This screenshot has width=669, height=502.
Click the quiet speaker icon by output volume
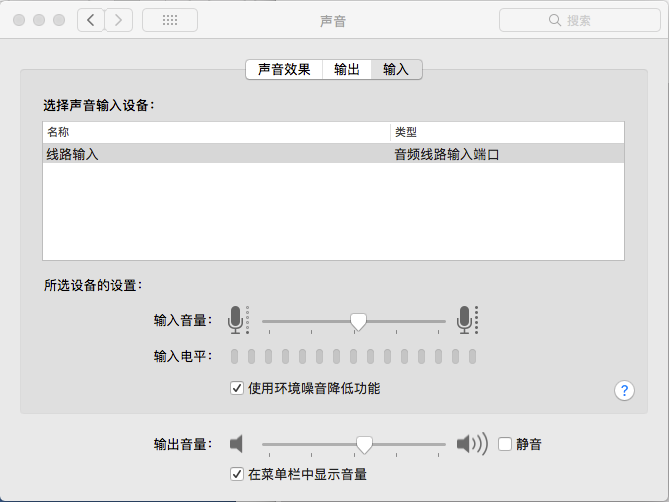(236, 444)
